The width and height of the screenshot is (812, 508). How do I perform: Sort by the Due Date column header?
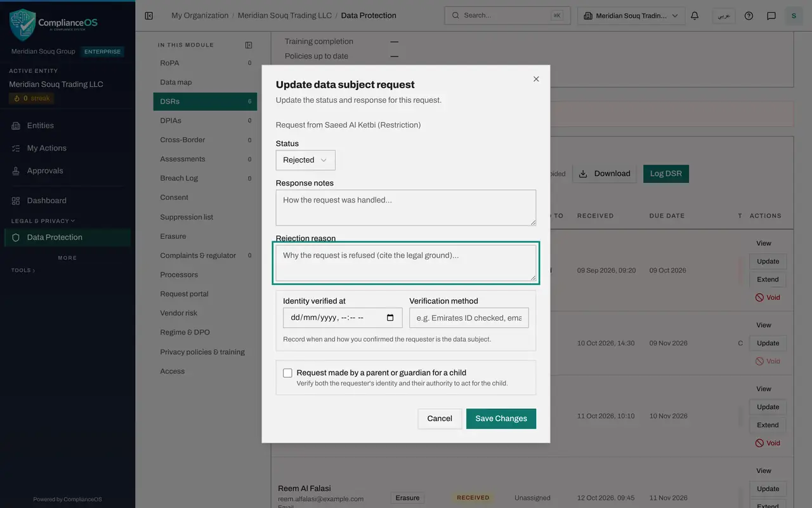point(667,216)
